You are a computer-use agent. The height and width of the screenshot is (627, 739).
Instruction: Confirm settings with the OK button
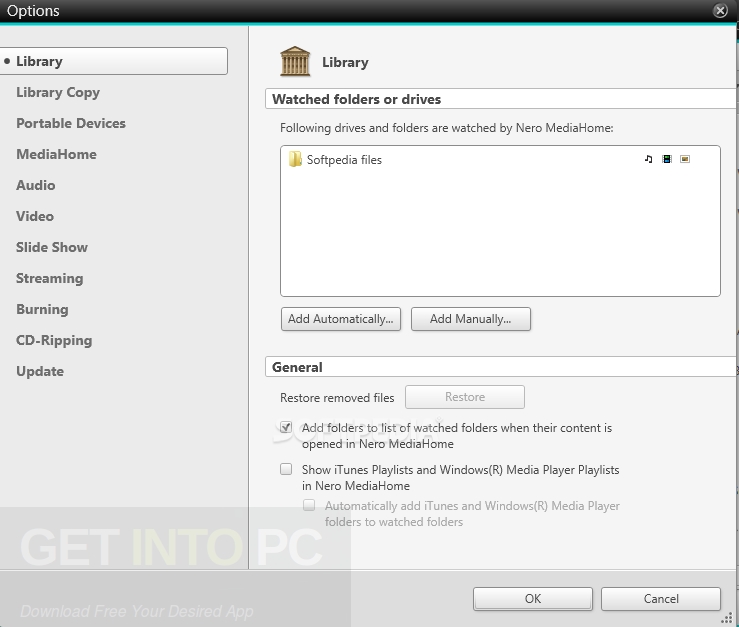[x=532, y=598]
